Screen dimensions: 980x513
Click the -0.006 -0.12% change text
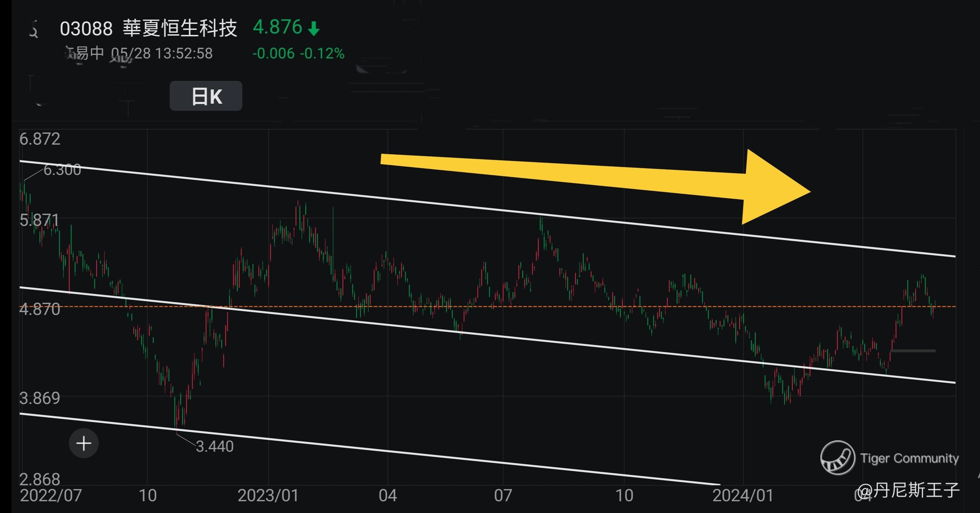(298, 54)
